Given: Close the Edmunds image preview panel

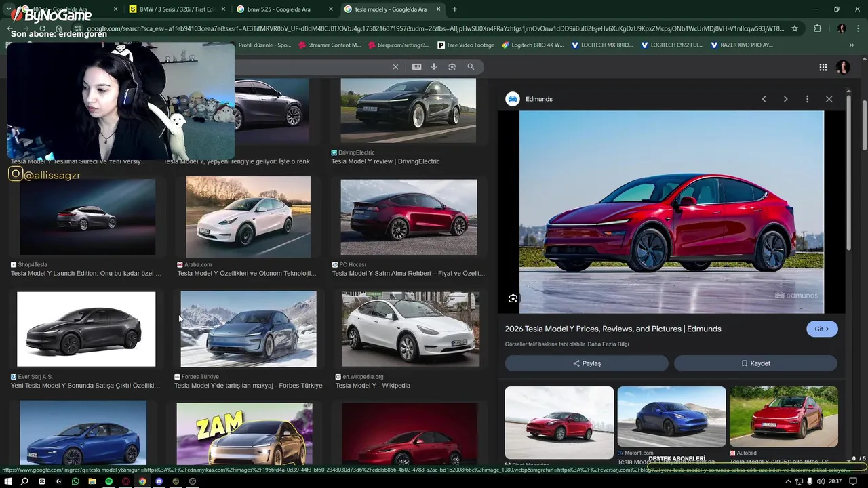Looking at the screenshot, I should [x=829, y=99].
